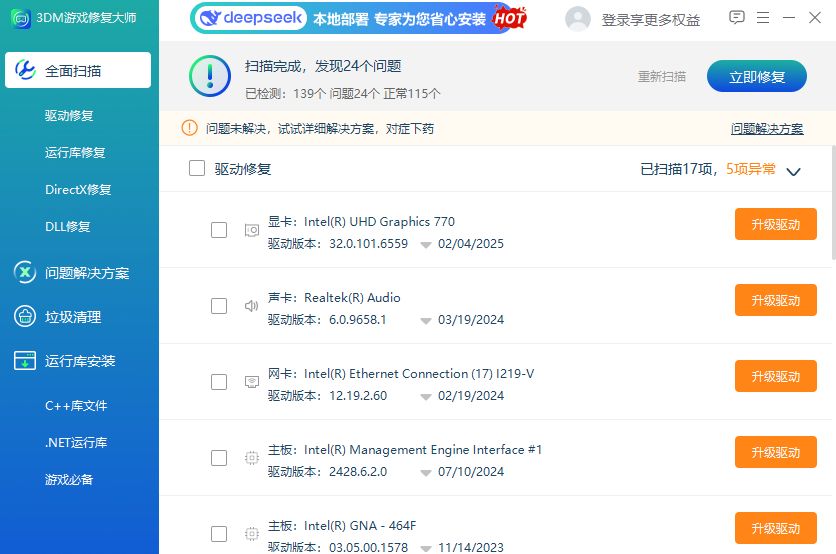The width and height of the screenshot is (836, 554).
Task: Click the user avatar icon
Action: point(577,19)
